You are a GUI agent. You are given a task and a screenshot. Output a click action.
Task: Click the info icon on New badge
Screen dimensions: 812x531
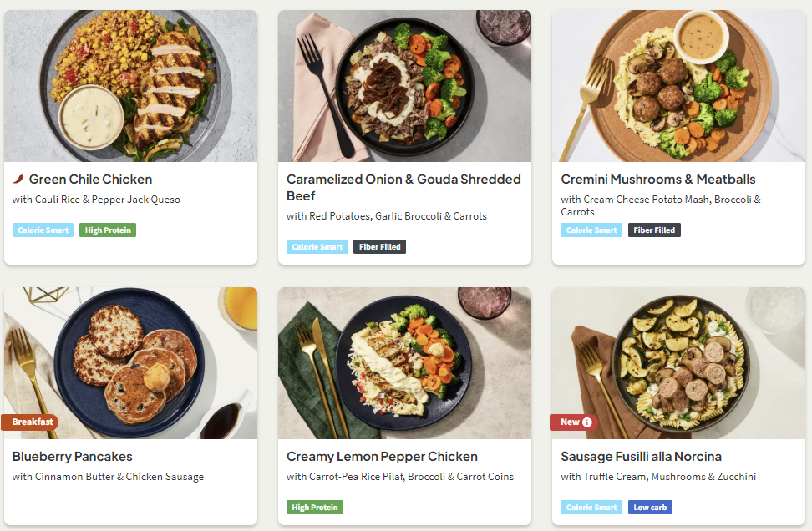tap(587, 422)
